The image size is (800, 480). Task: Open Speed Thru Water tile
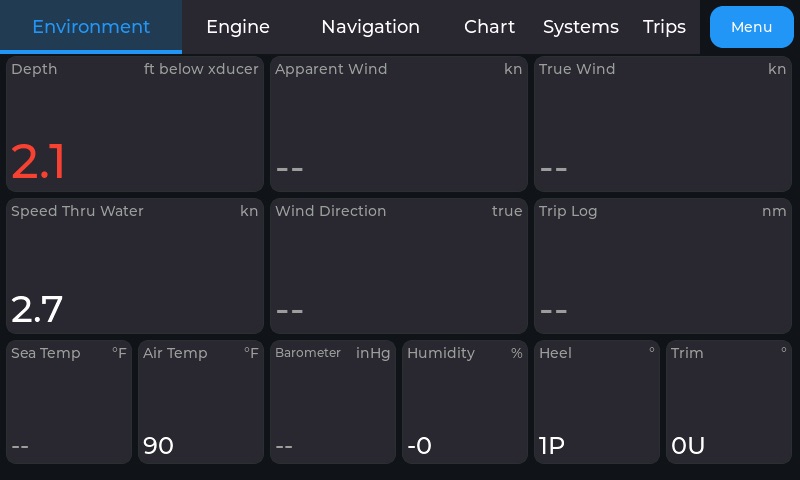[x=135, y=266]
